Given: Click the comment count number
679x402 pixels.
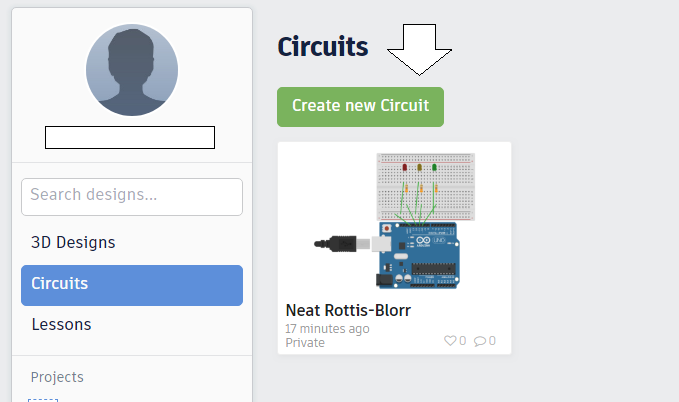Looking at the screenshot, I should coord(492,341).
